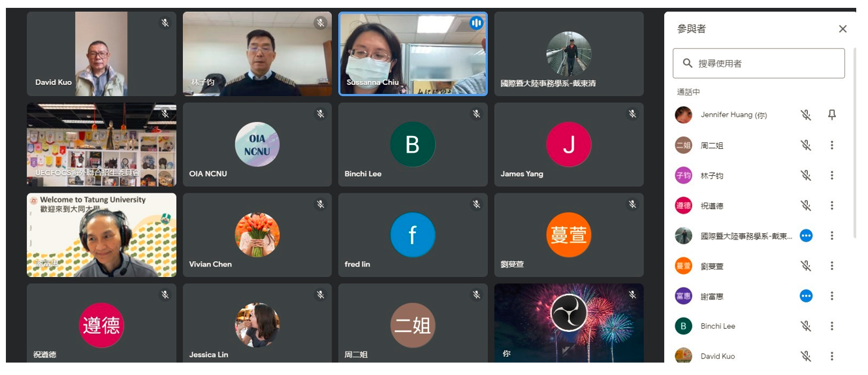868x375 pixels.
Task: Click the OIA NCNU avatar tile
Action: pyautogui.click(x=257, y=144)
